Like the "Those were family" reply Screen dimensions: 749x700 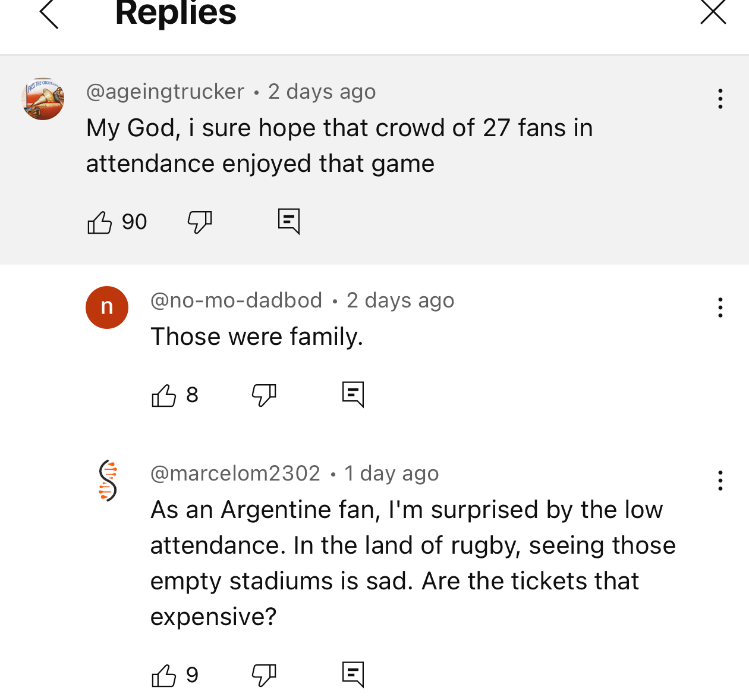(164, 395)
